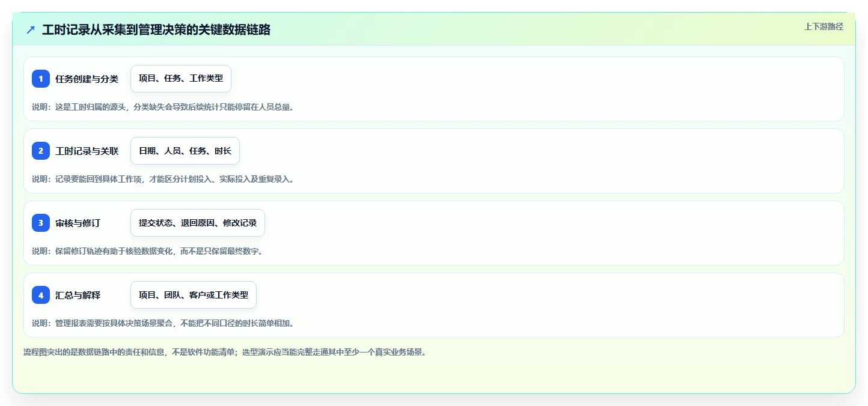
Task: Click the step 1 number badge
Action: (x=41, y=79)
